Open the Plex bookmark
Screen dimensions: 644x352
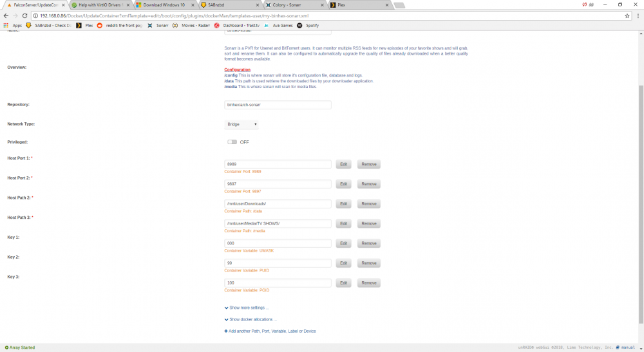point(85,26)
